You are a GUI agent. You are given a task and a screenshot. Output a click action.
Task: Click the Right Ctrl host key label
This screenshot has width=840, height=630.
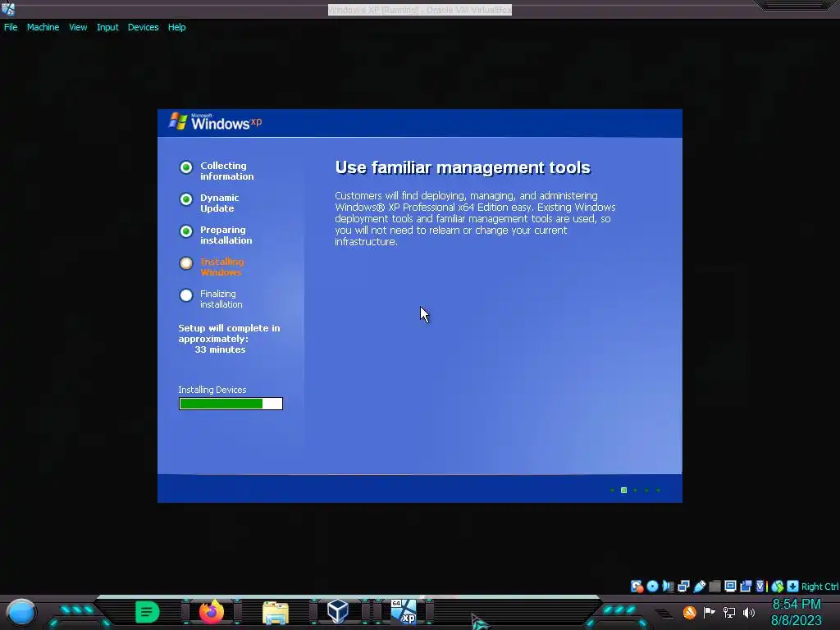[x=819, y=587]
